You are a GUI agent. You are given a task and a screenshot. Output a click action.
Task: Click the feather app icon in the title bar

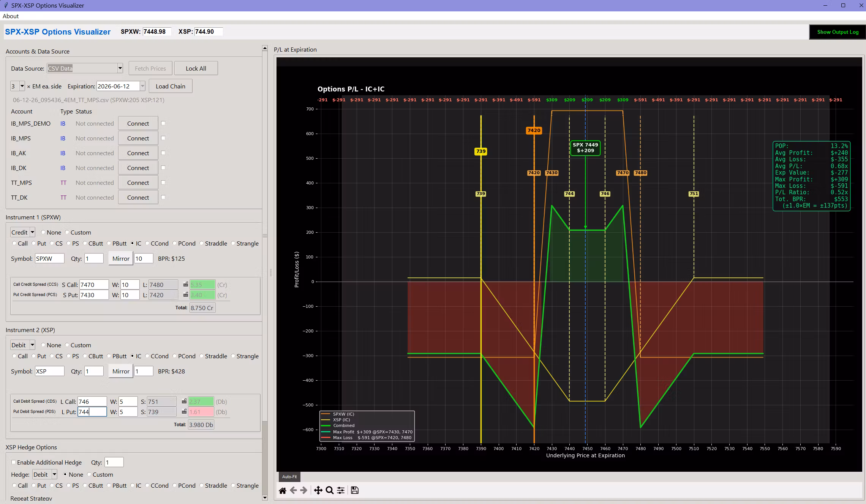(x=6, y=5)
